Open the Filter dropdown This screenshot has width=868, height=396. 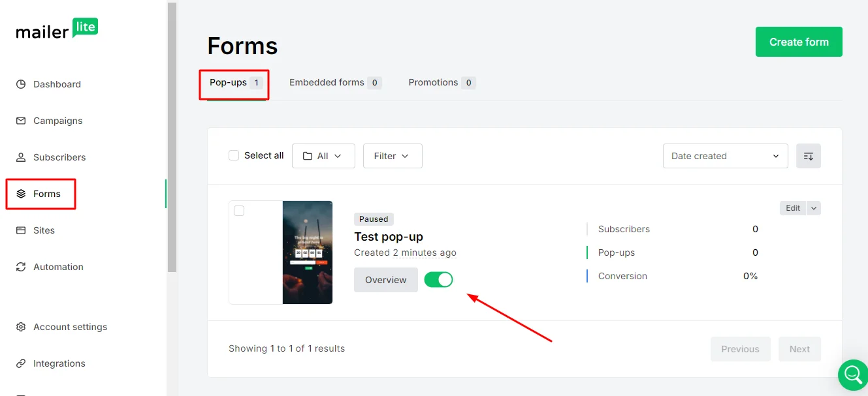click(393, 156)
